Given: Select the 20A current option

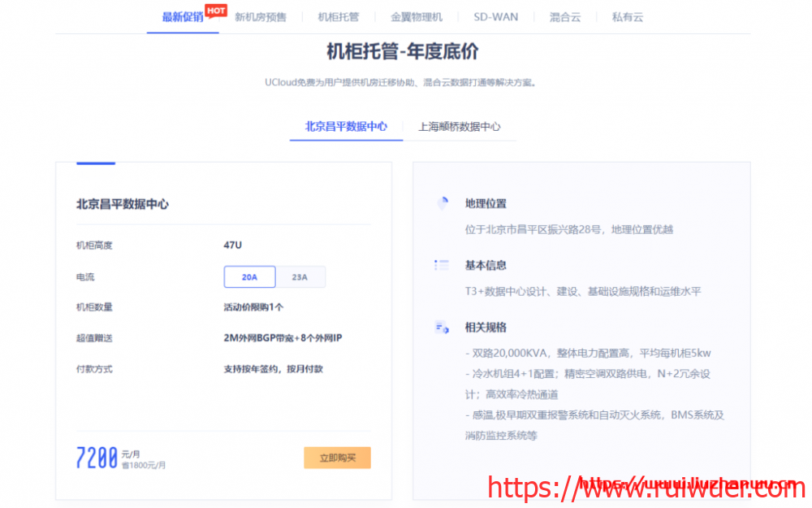Looking at the screenshot, I should click(249, 277).
